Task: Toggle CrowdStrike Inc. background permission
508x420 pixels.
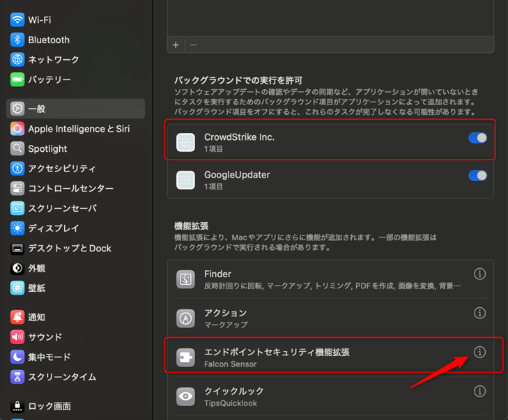Action: tap(477, 138)
